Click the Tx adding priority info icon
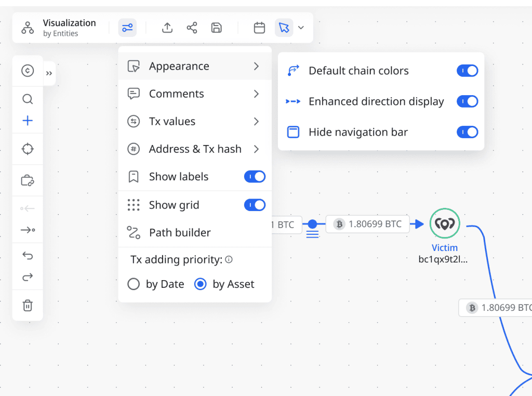 click(x=229, y=260)
